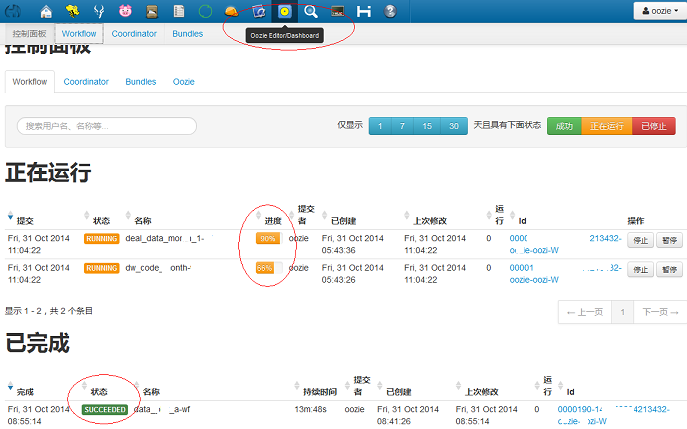The image size is (687, 429).
Task: Toggle the orange 正在运行 status filter
Action: pyautogui.click(x=607, y=126)
